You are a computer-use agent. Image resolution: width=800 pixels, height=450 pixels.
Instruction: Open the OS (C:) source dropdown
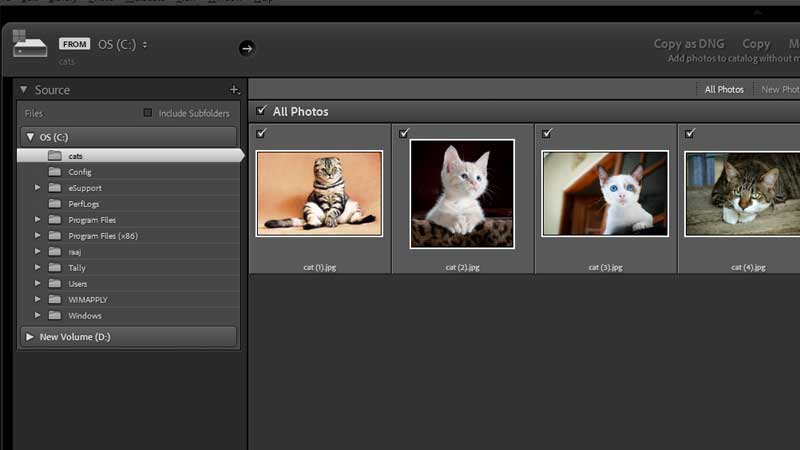(122, 44)
